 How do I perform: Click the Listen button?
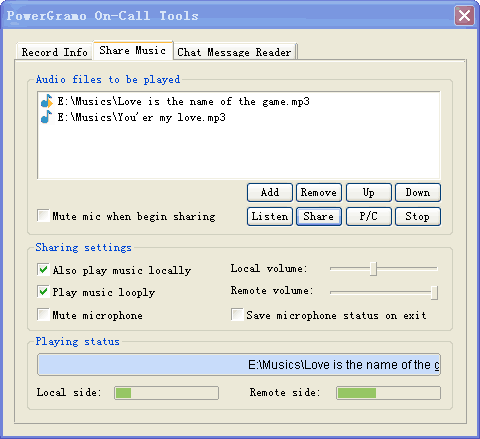click(x=270, y=216)
